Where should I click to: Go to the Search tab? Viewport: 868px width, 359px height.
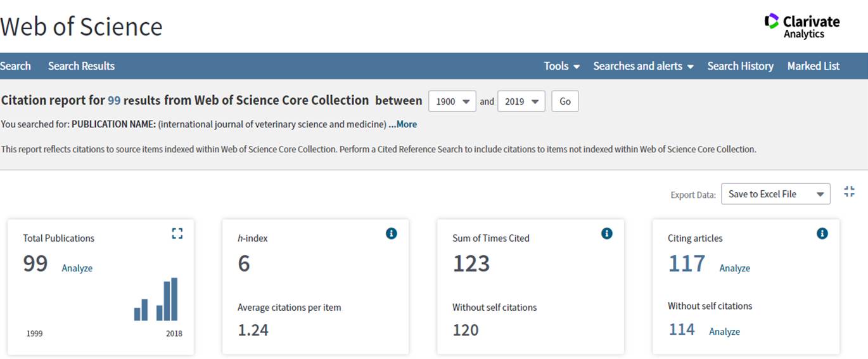[15, 66]
